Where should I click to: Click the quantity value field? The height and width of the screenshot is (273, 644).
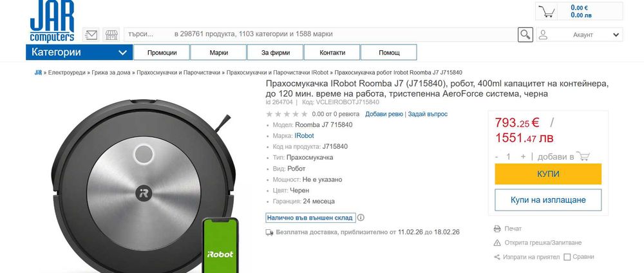tap(509, 157)
